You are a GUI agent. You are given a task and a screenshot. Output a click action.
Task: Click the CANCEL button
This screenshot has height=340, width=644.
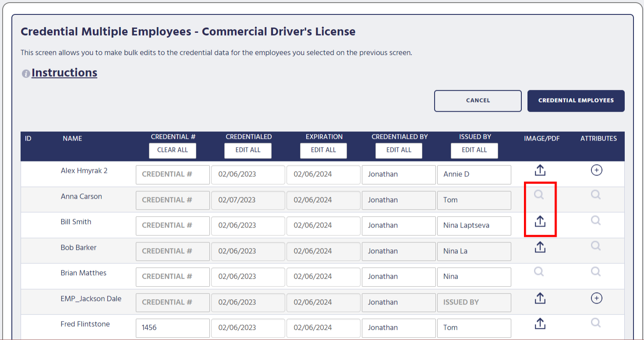pos(478,101)
